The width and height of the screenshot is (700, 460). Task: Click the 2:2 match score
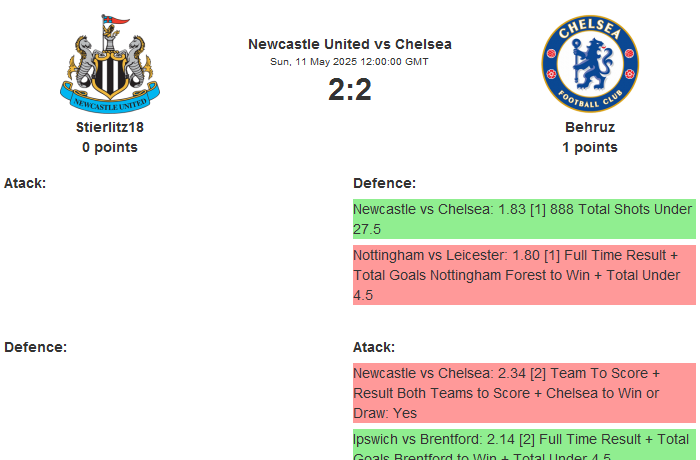[x=349, y=90]
